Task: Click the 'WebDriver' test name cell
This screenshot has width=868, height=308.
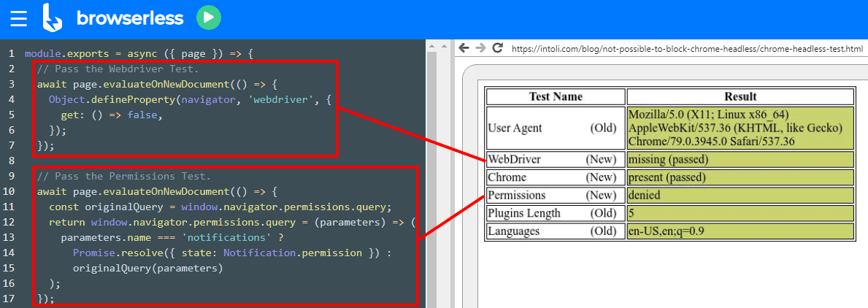Action: coord(556,160)
